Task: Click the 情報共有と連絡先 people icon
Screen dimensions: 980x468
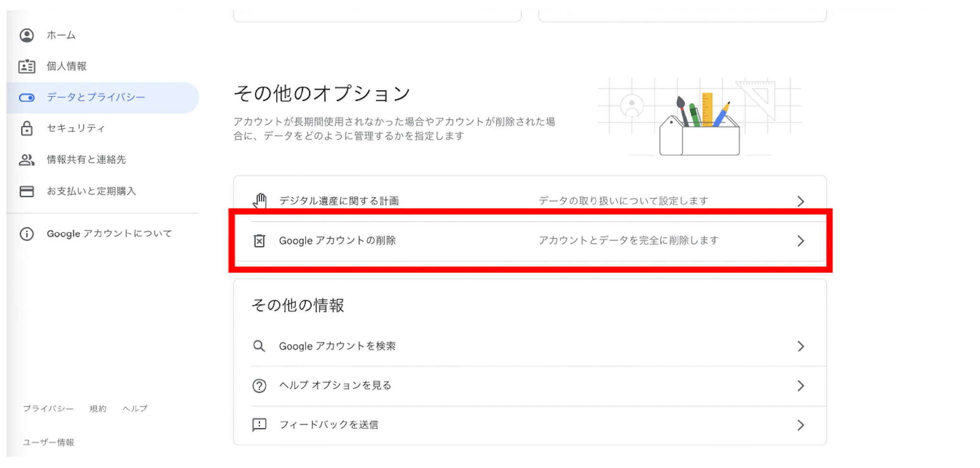Action: tap(27, 160)
